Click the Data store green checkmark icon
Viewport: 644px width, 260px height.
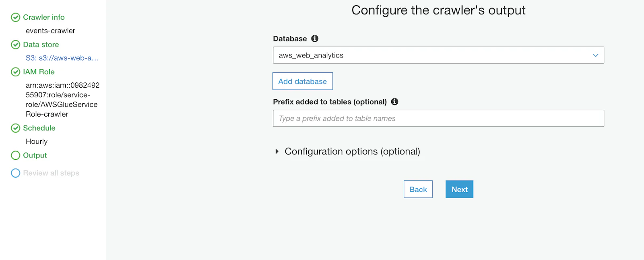pyautogui.click(x=16, y=45)
